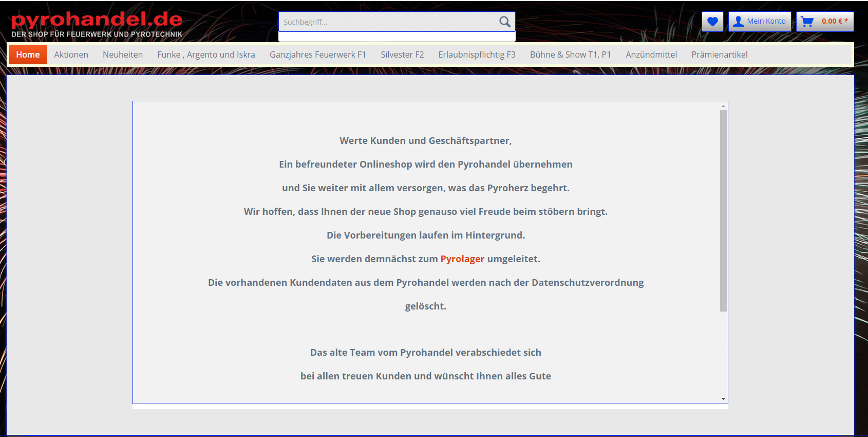Click the pyrohandel.de logo
Screen dimensions: 868x437
(x=97, y=25)
